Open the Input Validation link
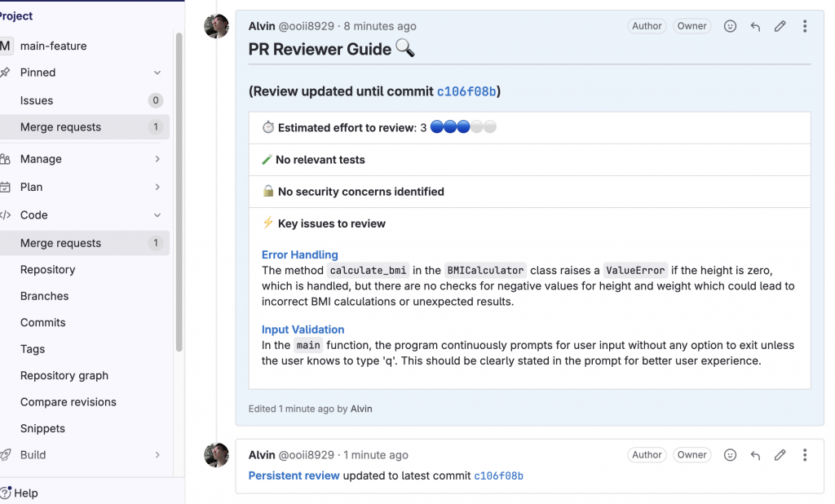 [303, 329]
